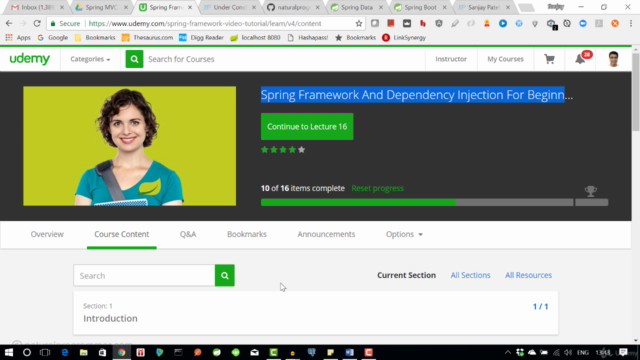Show All Sections

(x=470, y=275)
